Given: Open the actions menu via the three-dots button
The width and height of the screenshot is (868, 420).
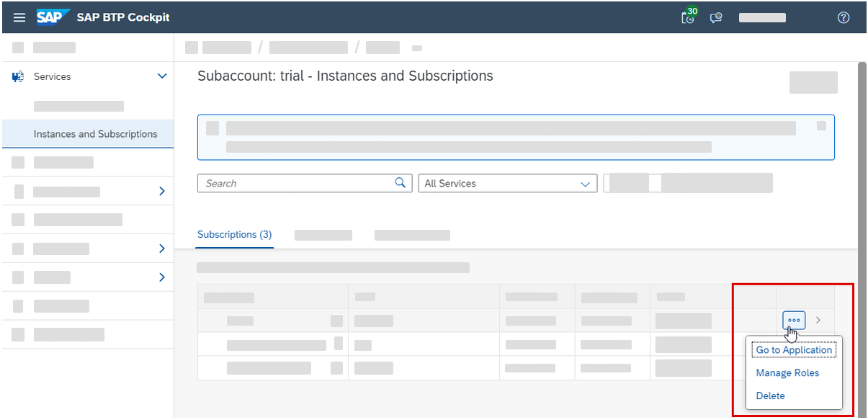Looking at the screenshot, I should [x=793, y=320].
